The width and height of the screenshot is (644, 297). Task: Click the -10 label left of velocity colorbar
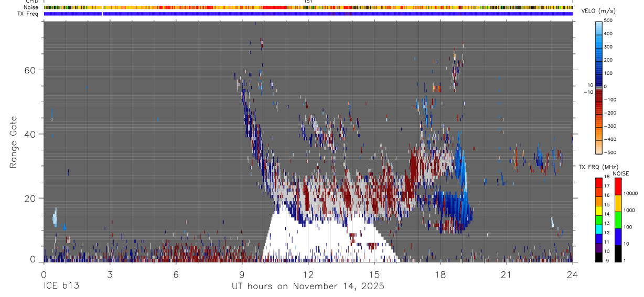pyautogui.click(x=587, y=92)
